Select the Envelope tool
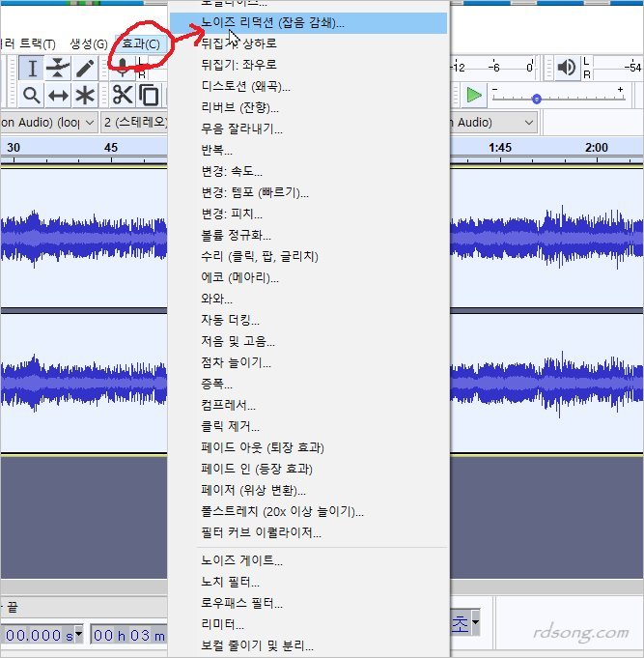 tap(59, 68)
